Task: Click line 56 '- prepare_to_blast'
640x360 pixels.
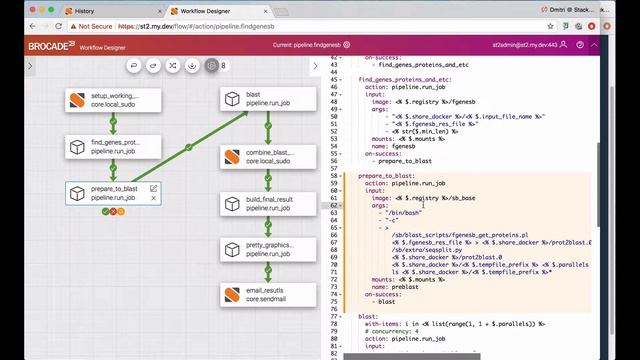Action: point(402,161)
